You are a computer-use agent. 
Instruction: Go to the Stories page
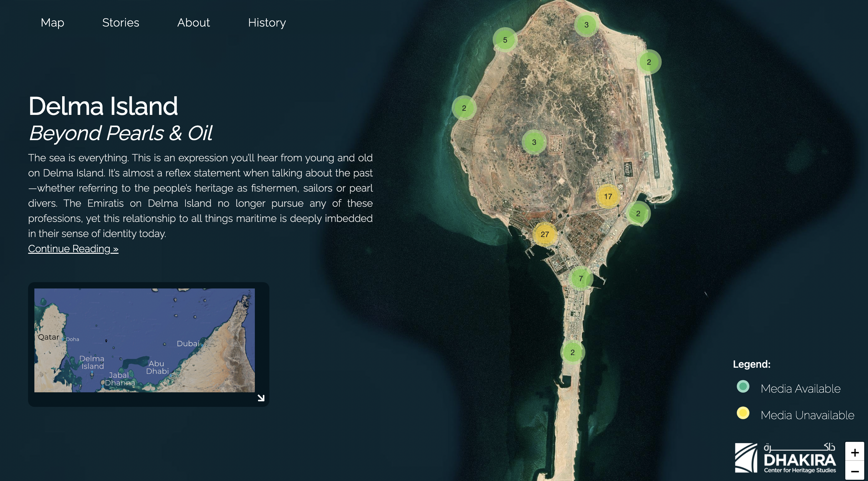[120, 23]
